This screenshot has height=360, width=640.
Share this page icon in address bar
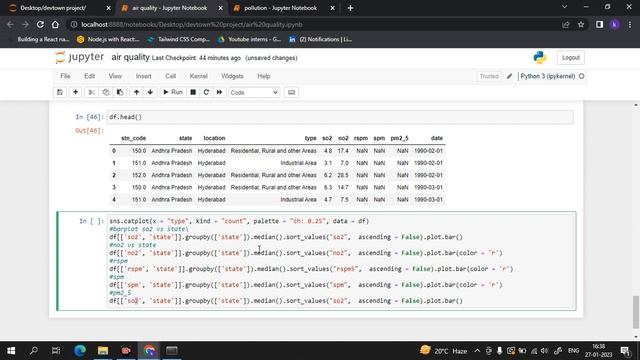pyautogui.click(x=566, y=24)
